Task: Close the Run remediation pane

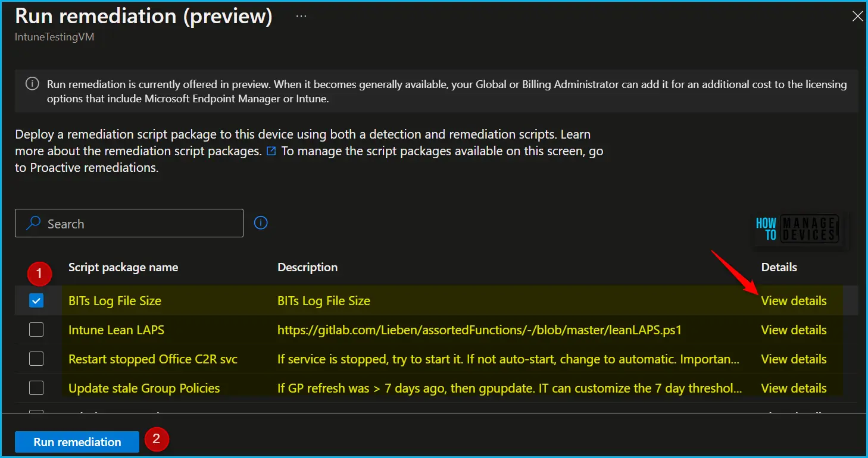Action: 857,17
